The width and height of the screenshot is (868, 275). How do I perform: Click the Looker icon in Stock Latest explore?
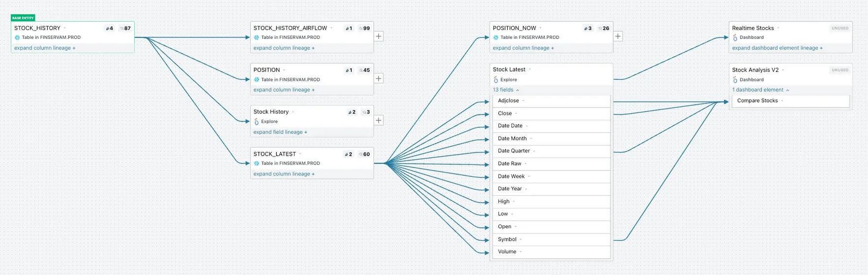tap(496, 79)
